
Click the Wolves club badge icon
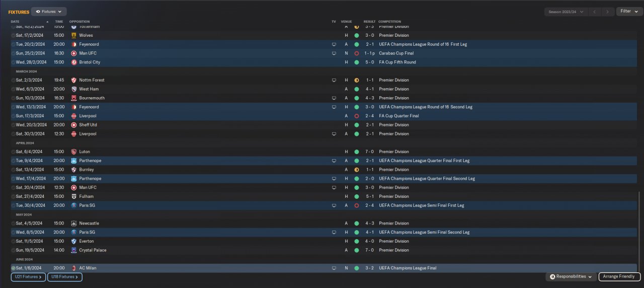tap(74, 35)
